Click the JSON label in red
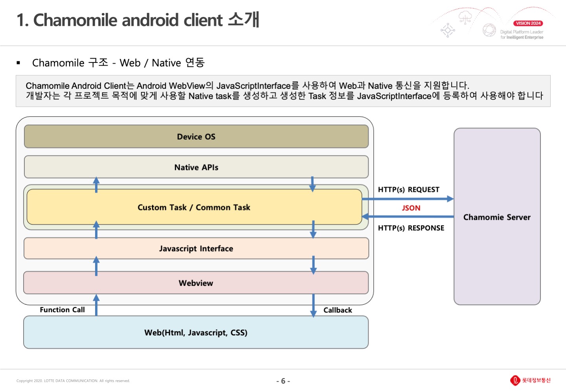The height and width of the screenshot is (392, 566). 411,208
